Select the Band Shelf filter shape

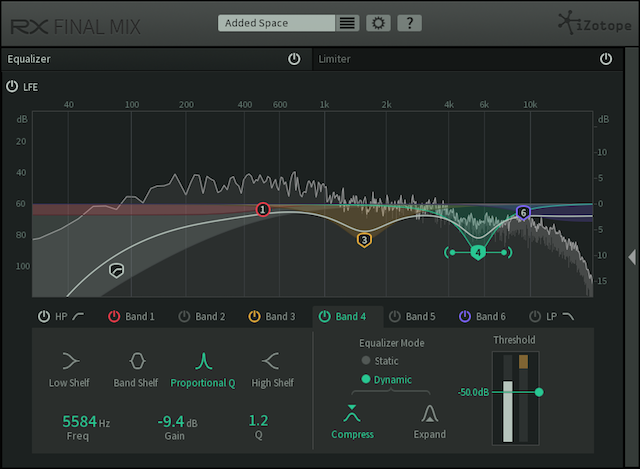click(137, 361)
